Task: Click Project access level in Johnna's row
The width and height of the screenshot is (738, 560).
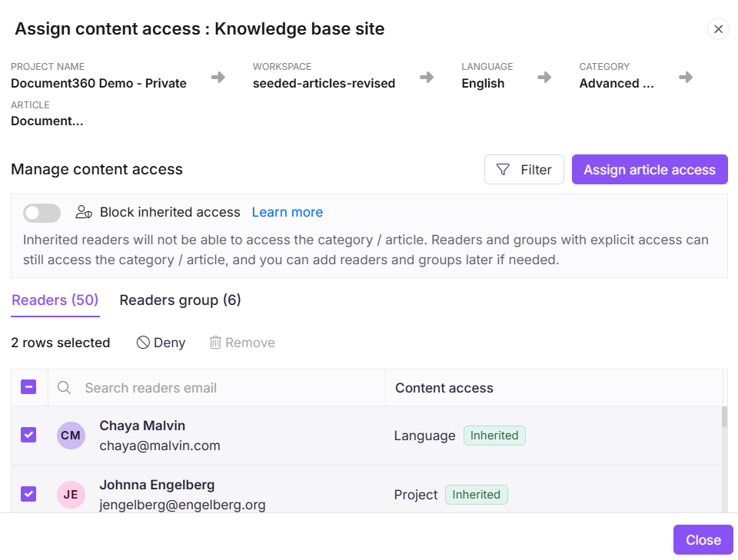Action: [x=416, y=495]
